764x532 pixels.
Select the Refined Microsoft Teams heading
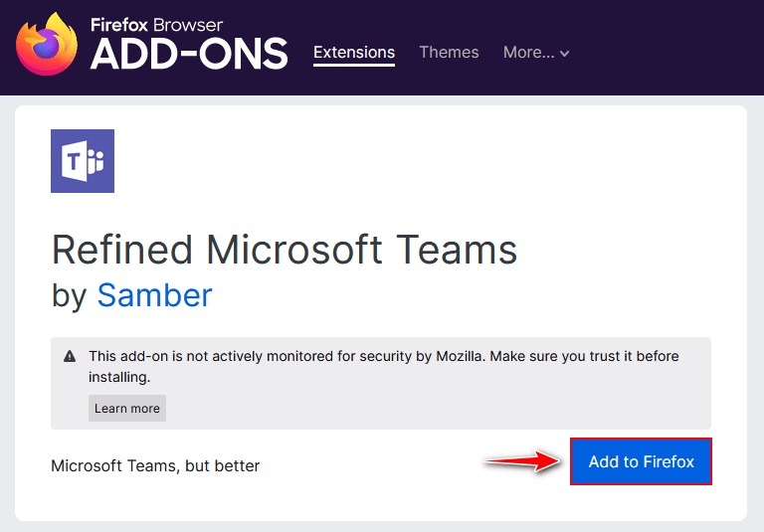coord(285,250)
